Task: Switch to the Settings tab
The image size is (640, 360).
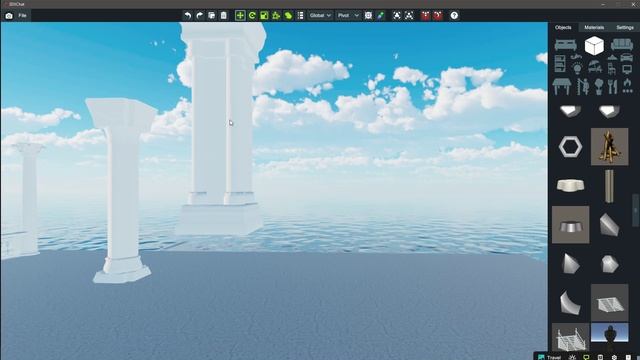Action: coord(625,27)
